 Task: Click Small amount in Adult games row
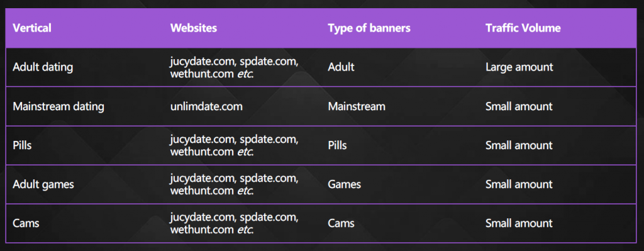519,184
